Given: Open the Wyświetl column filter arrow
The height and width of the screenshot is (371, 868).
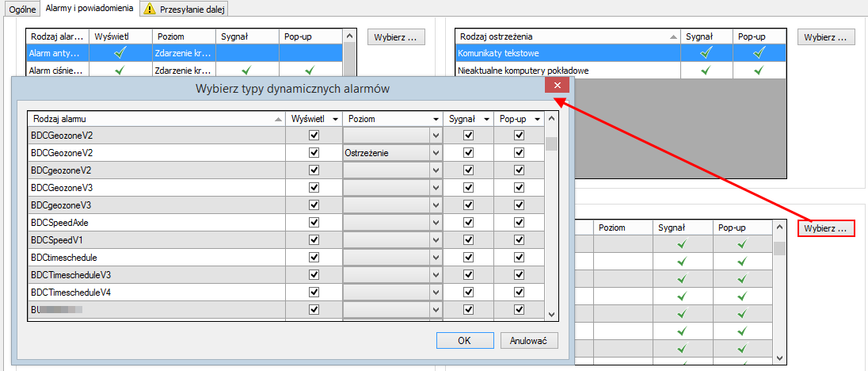Looking at the screenshot, I should [335, 118].
